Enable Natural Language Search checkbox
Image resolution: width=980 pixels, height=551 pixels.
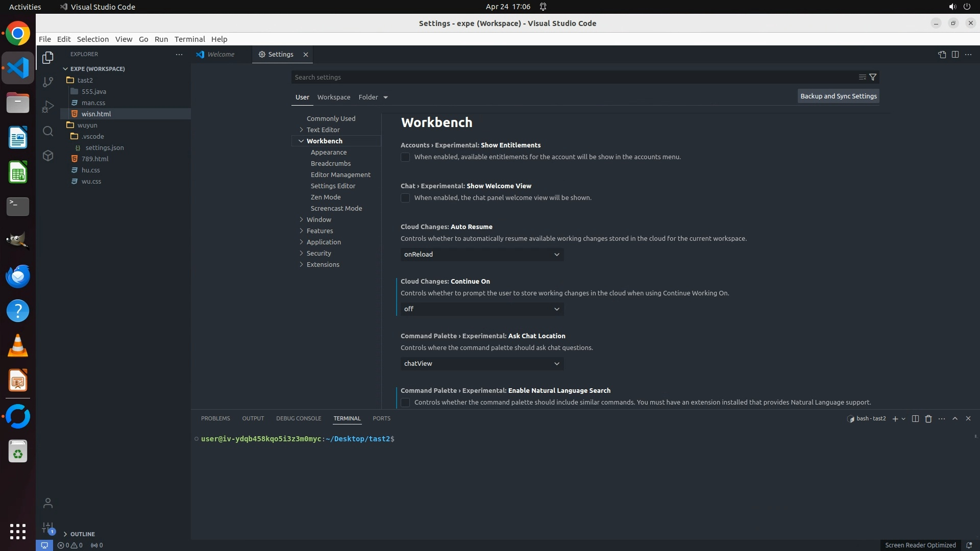[x=405, y=403]
